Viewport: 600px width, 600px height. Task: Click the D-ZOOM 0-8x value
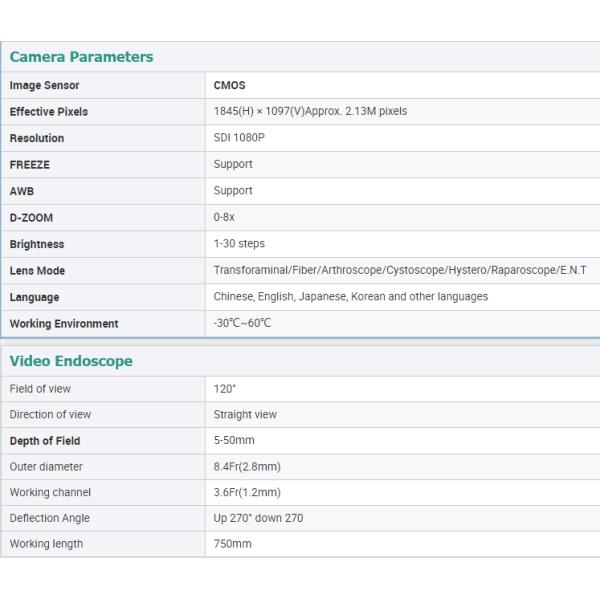point(224,217)
